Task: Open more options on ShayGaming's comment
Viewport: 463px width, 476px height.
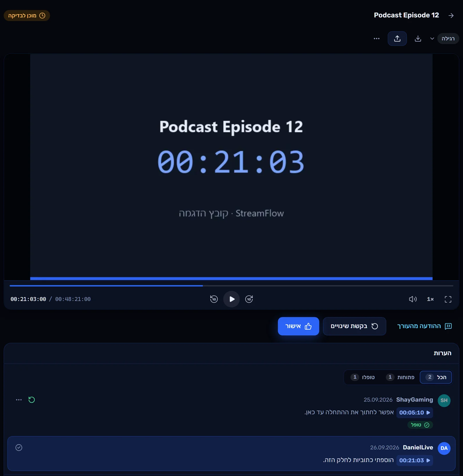Action: 19,400
